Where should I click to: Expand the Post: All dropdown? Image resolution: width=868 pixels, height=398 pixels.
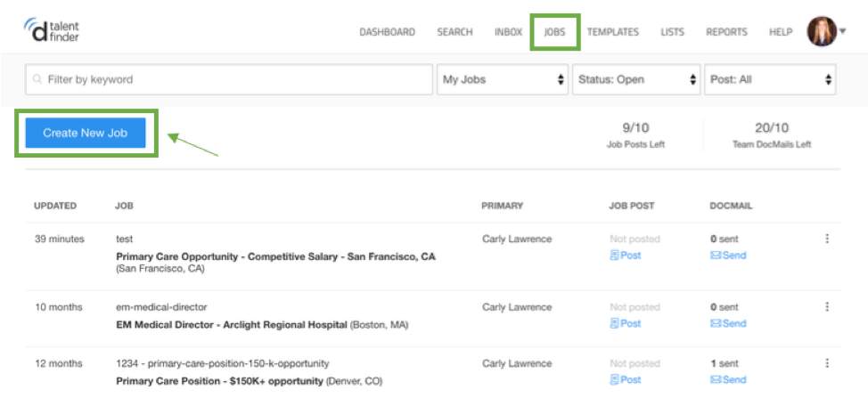(770, 79)
